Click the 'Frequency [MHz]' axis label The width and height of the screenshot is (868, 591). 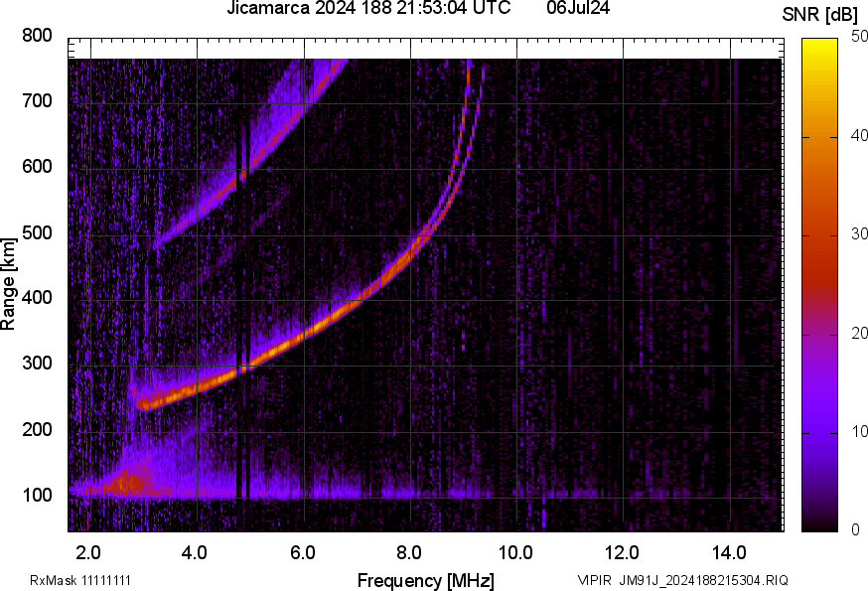point(426,580)
